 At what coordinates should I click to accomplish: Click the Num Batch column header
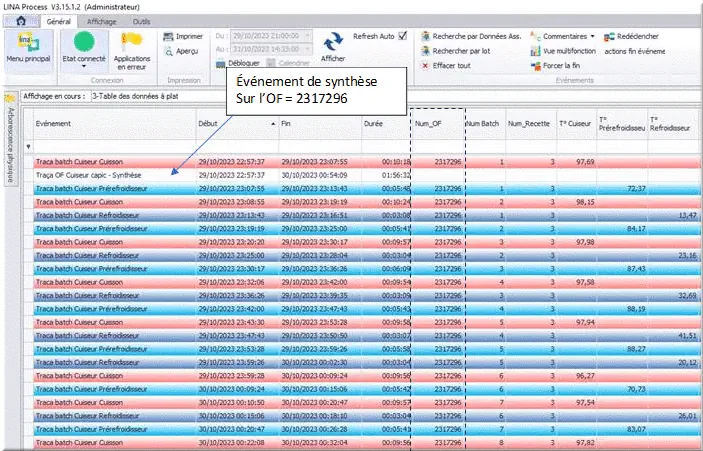coord(486,124)
